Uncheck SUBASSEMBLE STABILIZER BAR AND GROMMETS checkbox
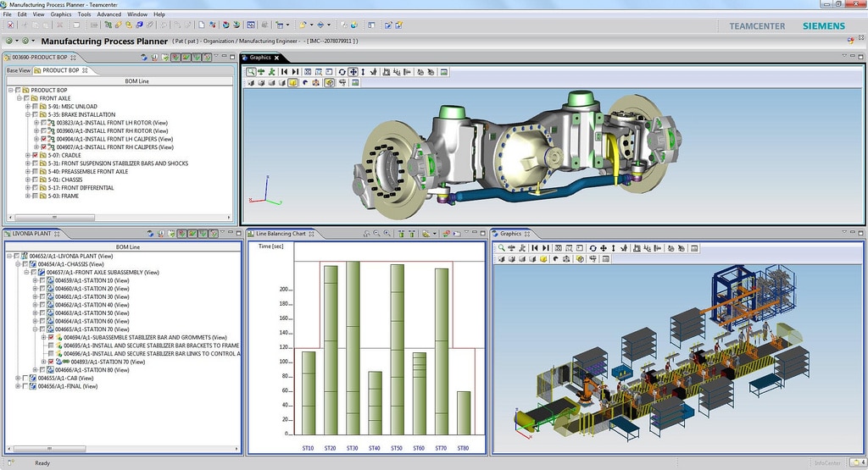This screenshot has height=470, width=868. click(x=51, y=337)
